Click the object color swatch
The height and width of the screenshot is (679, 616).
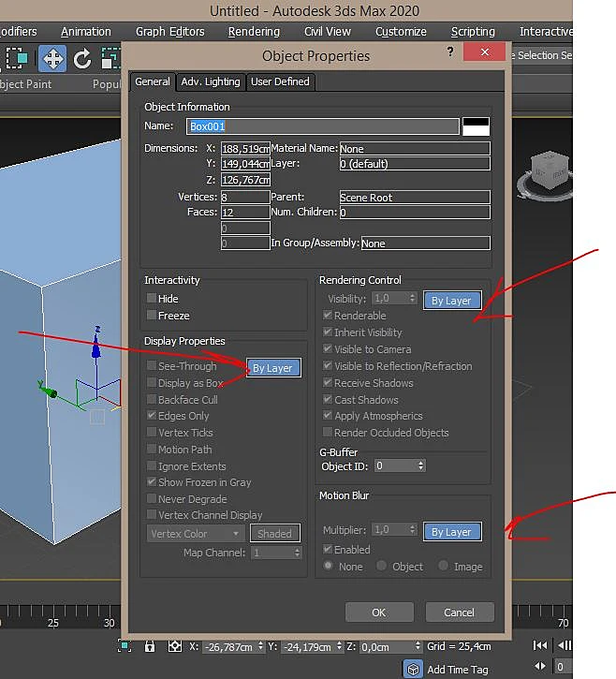click(x=476, y=126)
